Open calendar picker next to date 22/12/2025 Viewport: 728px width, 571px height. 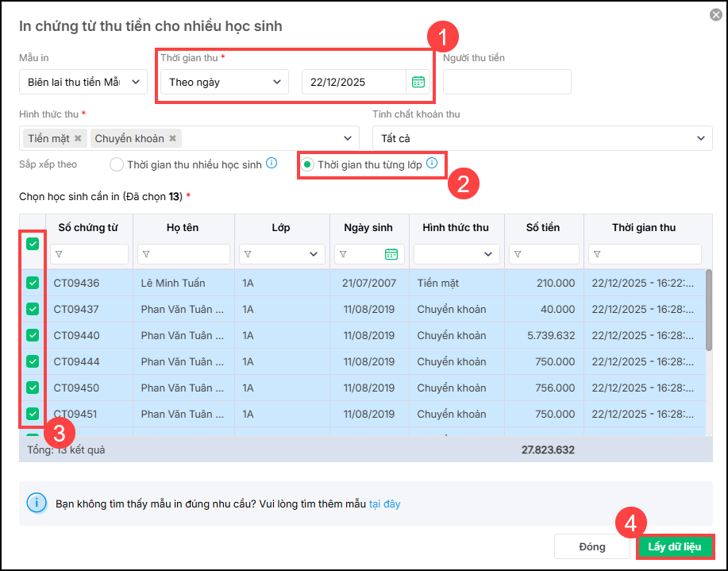418,82
